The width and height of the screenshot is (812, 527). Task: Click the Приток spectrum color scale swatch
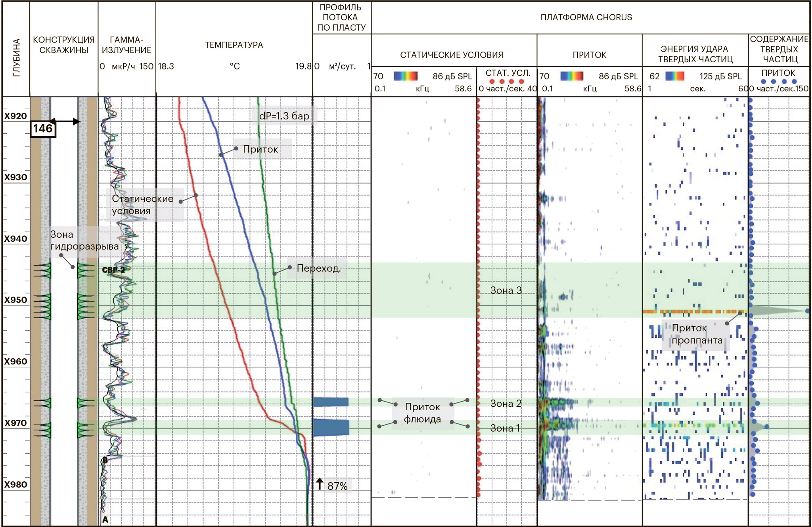pos(571,76)
